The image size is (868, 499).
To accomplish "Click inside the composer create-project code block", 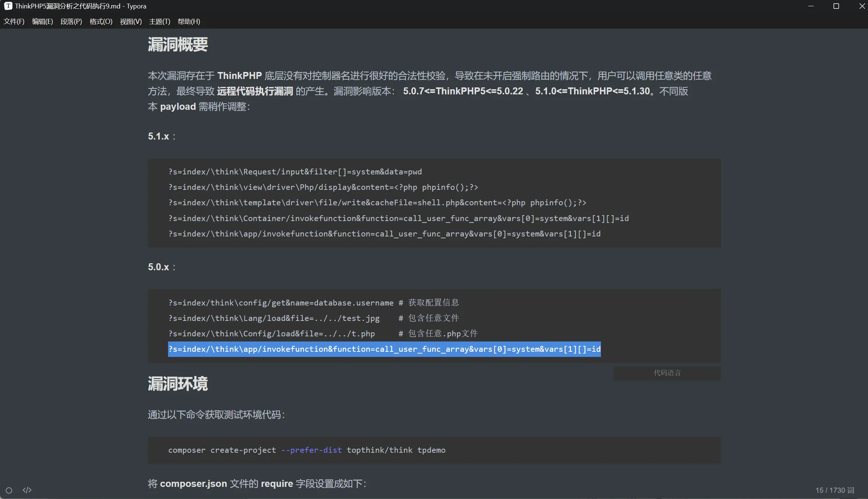I will tap(307, 450).
